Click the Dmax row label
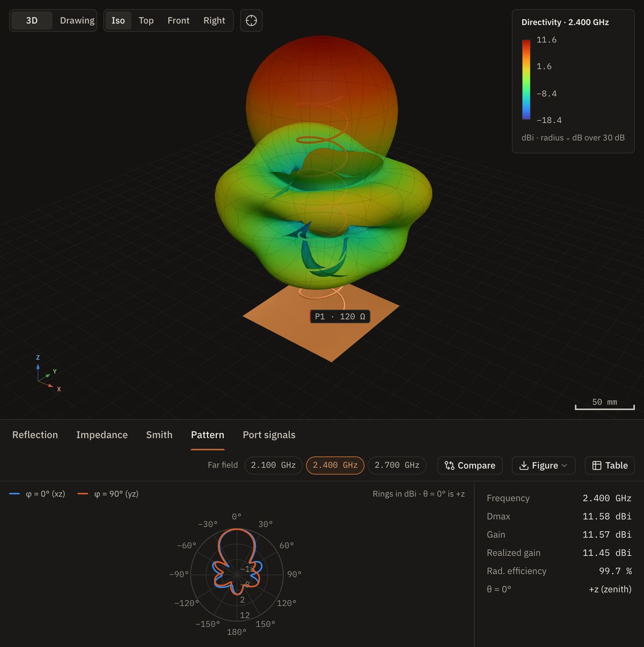644x647 pixels. (x=499, y=516)
